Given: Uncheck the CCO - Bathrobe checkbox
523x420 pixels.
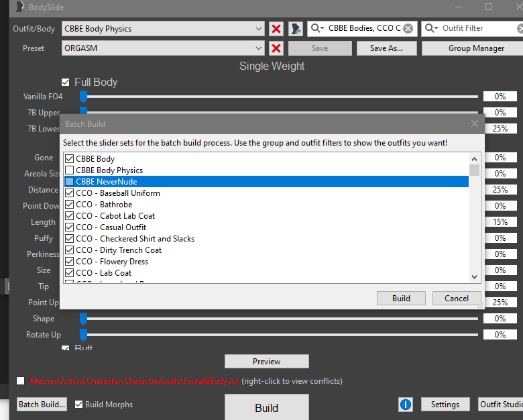Looking at the screenshot, I should tap(69, 205).
